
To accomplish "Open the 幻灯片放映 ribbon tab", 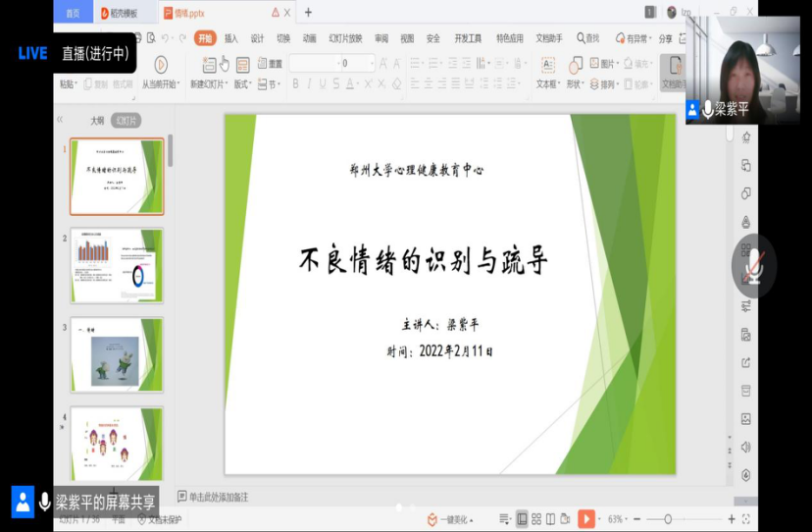I will tap(345, 38).
